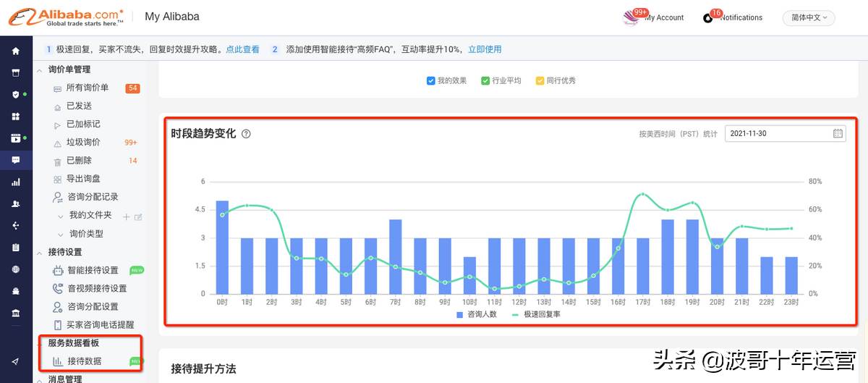The image size is (868, 383).
Task: Open 导出询盘 menu item
Action: coord(83,179)
